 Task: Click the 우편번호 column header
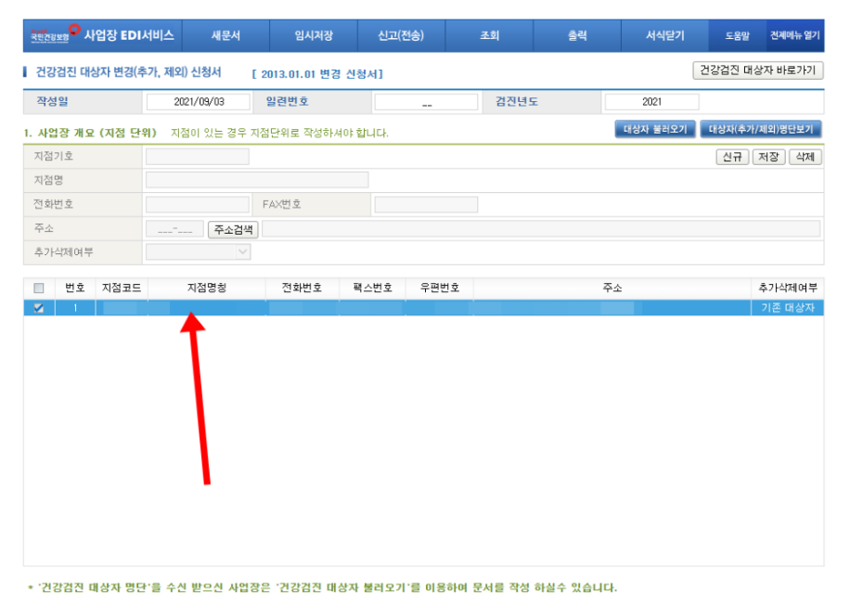tap(440, 289)
